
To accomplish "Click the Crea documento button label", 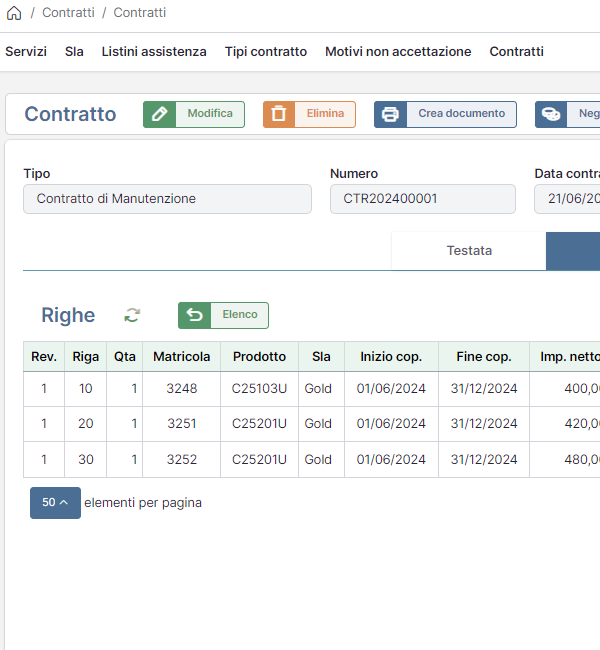I will click(462, 113).
